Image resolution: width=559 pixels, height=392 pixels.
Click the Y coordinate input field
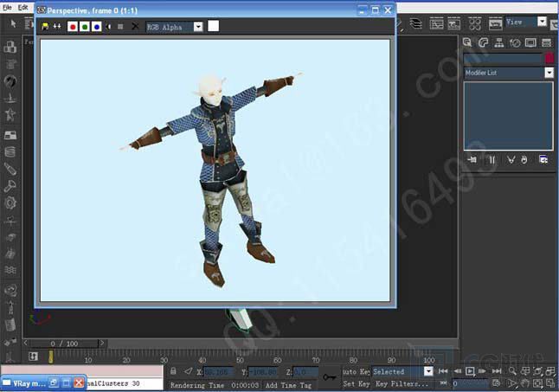[263, 372]
